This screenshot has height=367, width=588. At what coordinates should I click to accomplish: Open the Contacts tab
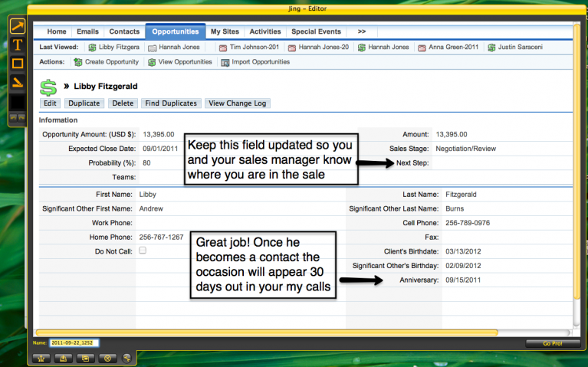point(124,31)
